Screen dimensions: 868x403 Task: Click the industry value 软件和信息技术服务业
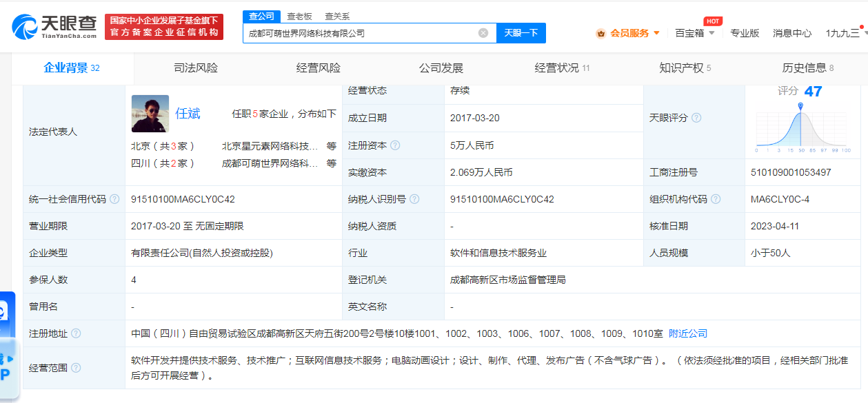(498, 253)
